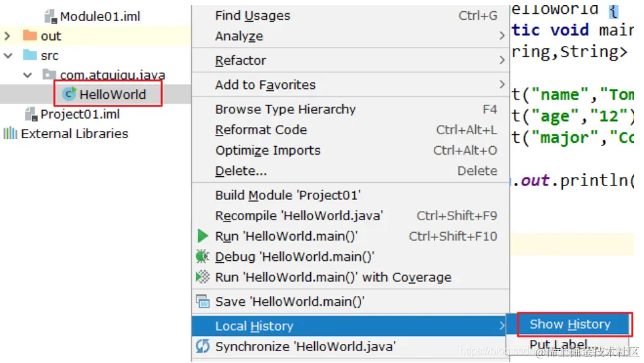Click the Run with Coverage icon
644x363 pixels.
point(202,277)
